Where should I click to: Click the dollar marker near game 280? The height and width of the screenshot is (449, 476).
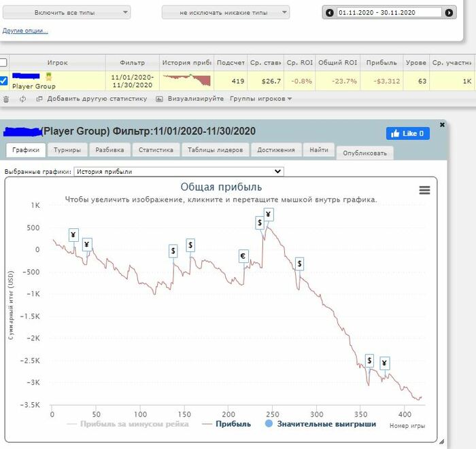[299, 264]
